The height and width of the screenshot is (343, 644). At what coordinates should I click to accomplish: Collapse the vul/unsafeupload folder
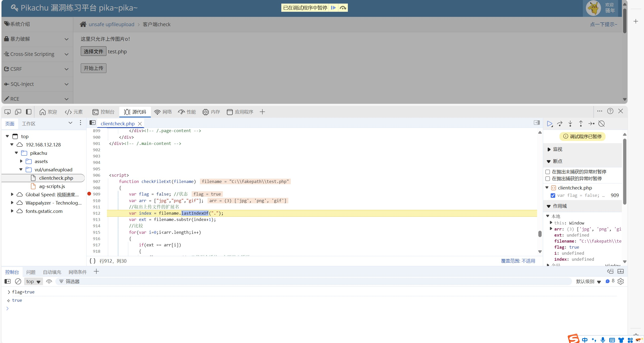pos(21,169)
